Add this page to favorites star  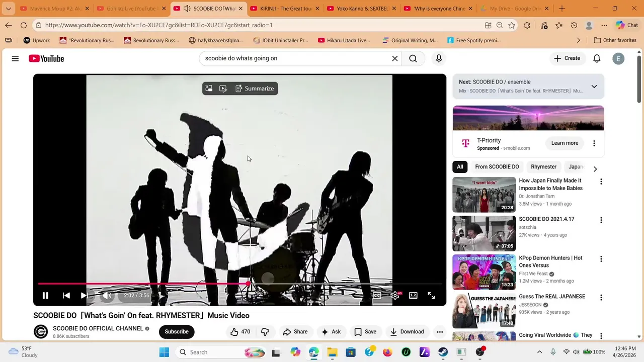pos(512,25)
